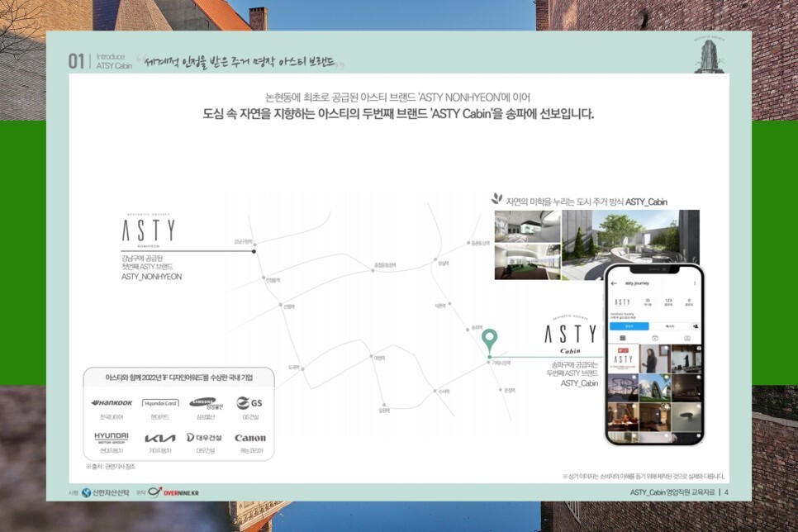Click the 종합운동장역 station label on the map
This screenshot has width=798, height=532.
[x=385, y=265]
